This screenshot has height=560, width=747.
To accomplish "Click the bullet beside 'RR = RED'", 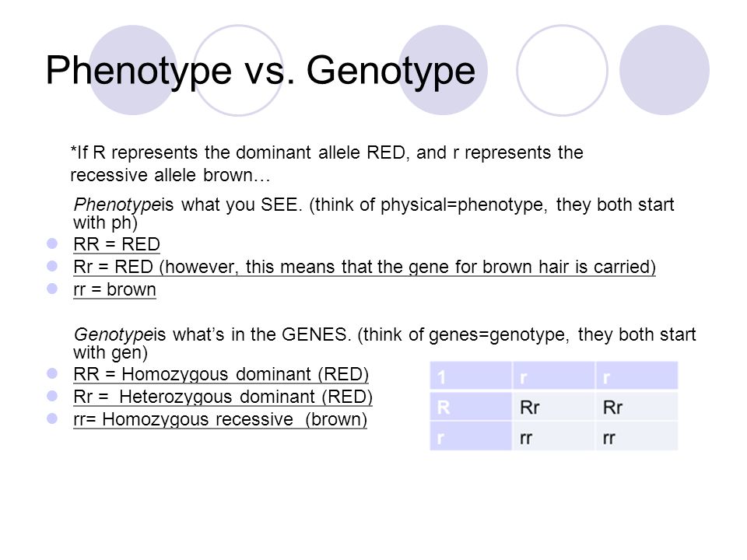I will click(x=52, y=243).
